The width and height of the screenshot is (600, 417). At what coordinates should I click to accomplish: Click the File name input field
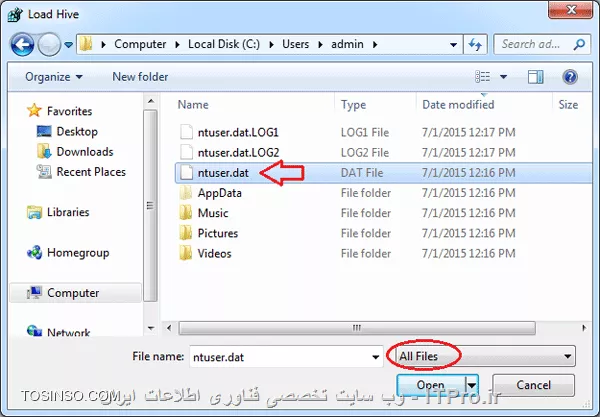(x=280, y=357)
